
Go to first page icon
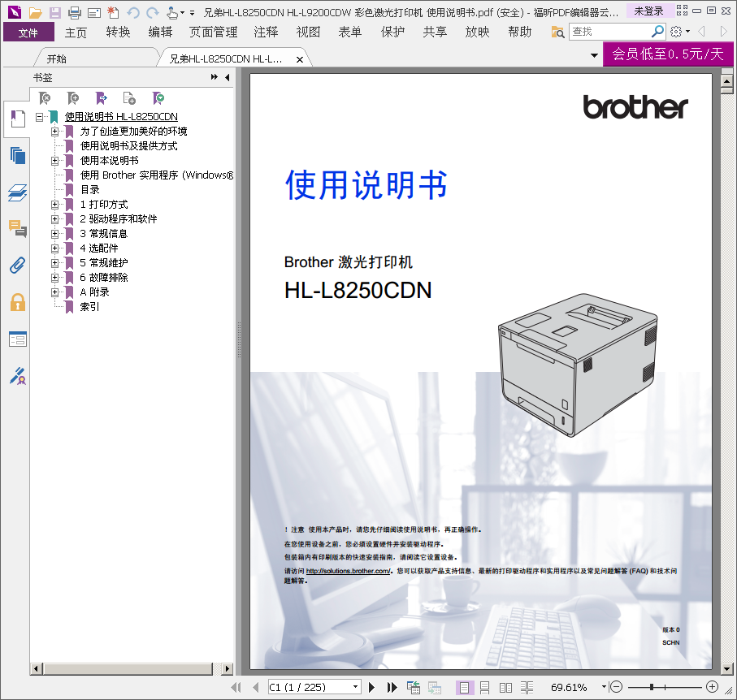point(236,687)
